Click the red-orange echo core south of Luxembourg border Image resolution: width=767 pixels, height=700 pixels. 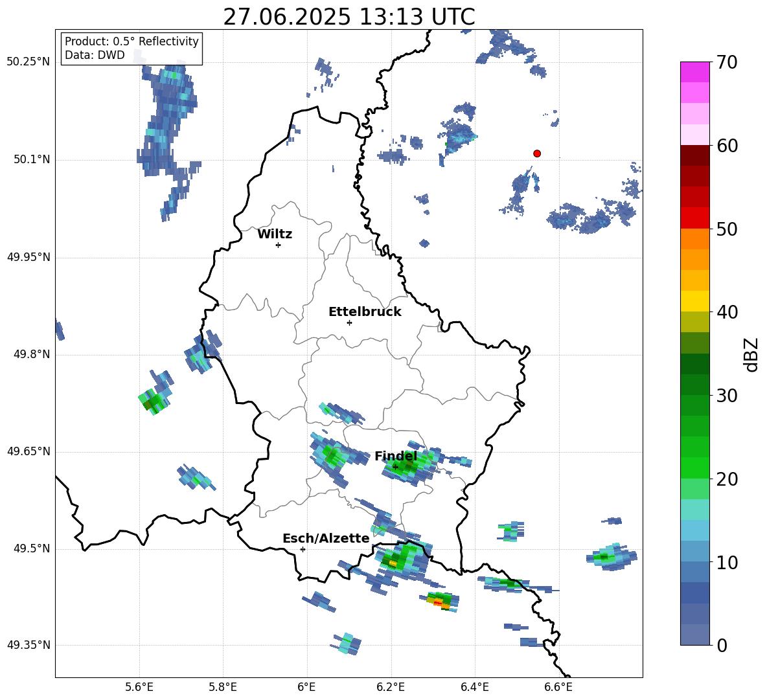click(x=439, y=602)
